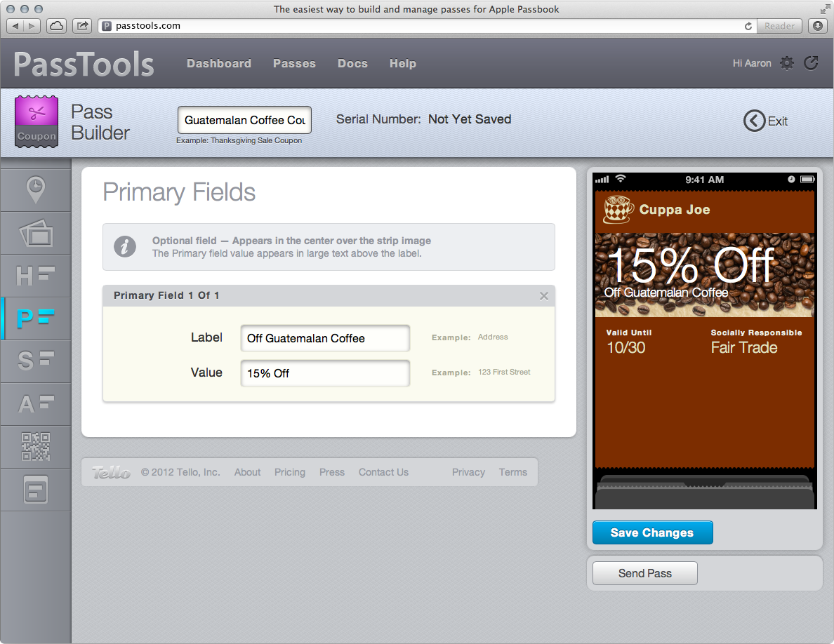This screenshot has height=644, width=834.
Task: Click the purple Coupon pass type icon
Action: [x=37, y=121]
